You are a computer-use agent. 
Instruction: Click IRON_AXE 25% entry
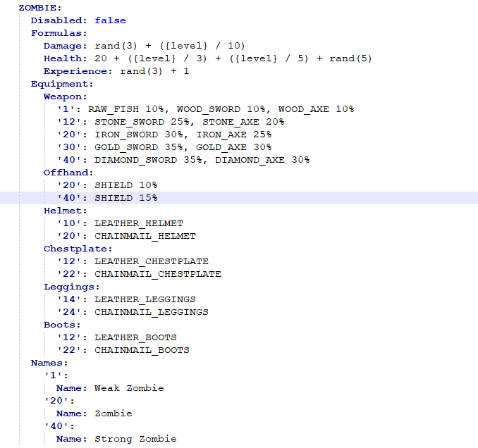click(234, 135)
